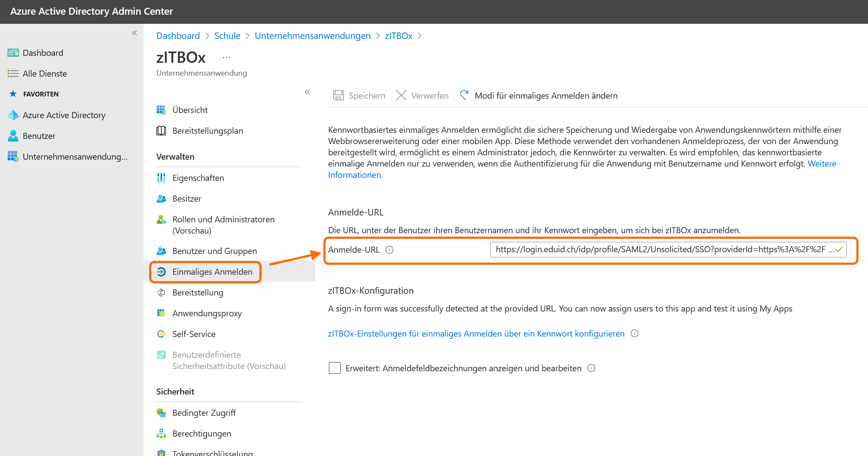Click the Speichern save icon
The height and width of the screenshot is (456, 868).
(338, 96)
